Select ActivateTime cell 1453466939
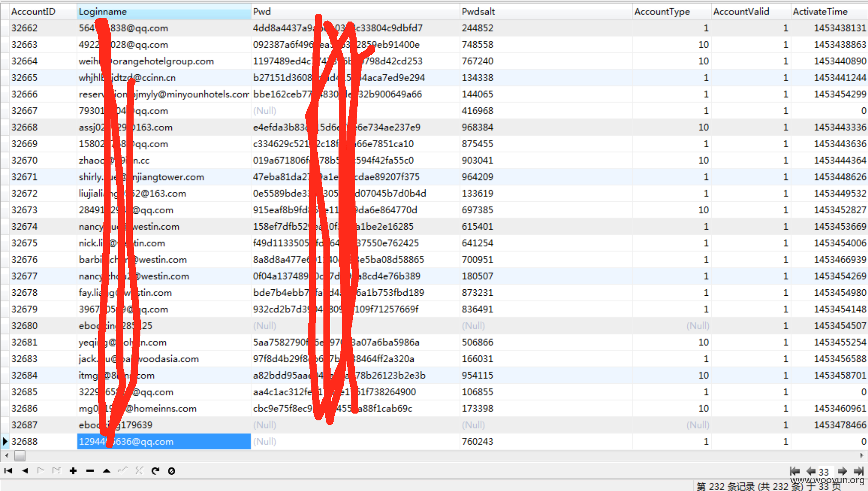 (829, 259)
